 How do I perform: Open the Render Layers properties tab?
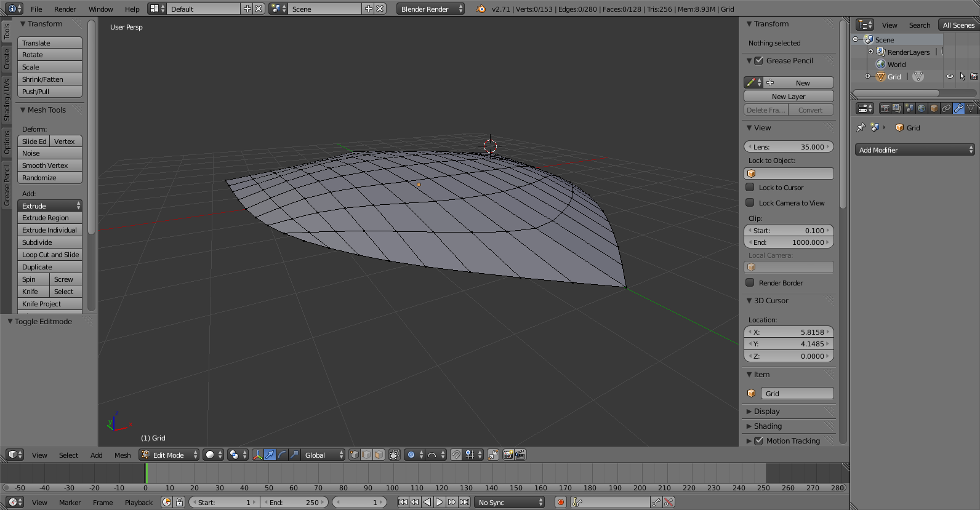coord(897,108)
